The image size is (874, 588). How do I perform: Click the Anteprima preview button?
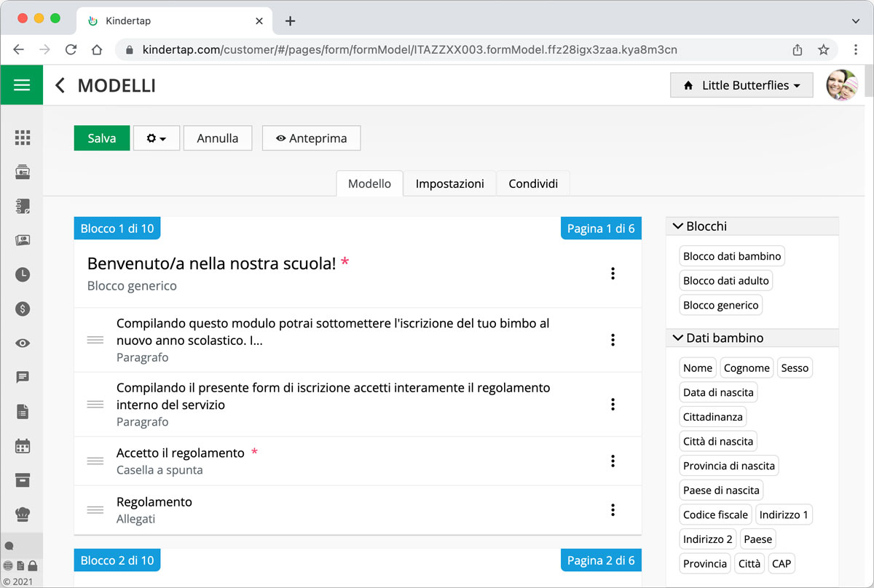click(311, 138)
